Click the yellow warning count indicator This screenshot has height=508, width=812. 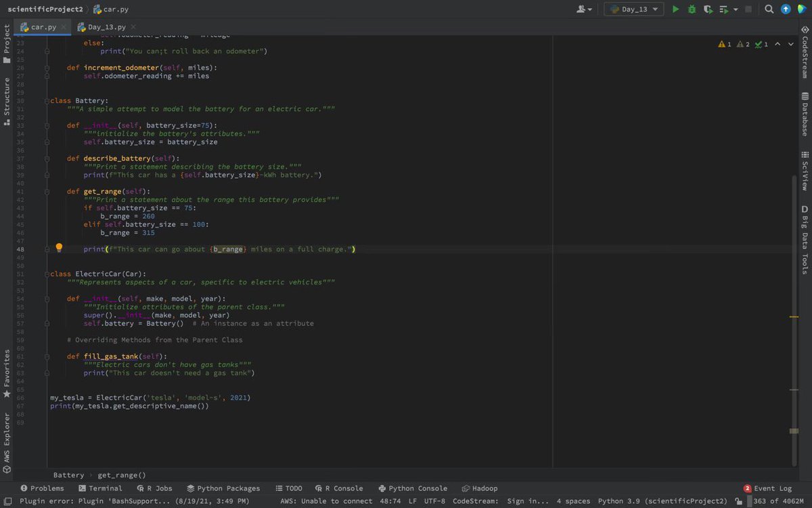point(725,44)
